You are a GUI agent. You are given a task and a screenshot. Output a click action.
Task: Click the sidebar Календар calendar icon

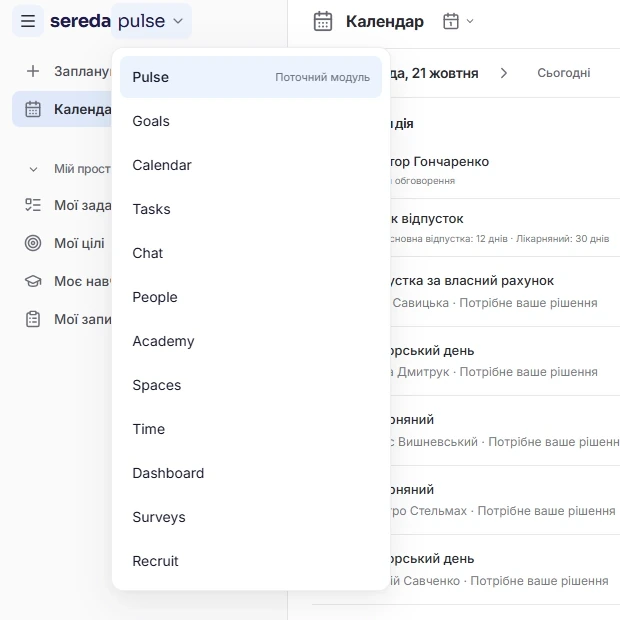click(x=33, y=110)
